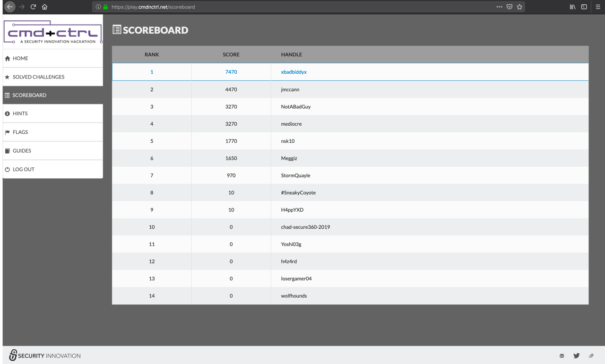Viewport: 605px width, 364px height.
Task: Click the browser reload page icon
Action: (33, 7)
